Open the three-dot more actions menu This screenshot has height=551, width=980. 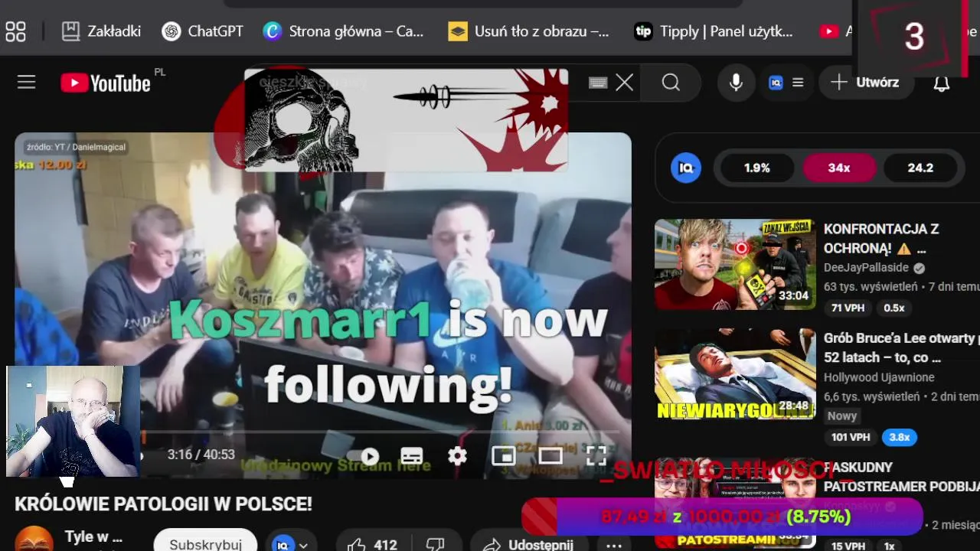(614, 546)
